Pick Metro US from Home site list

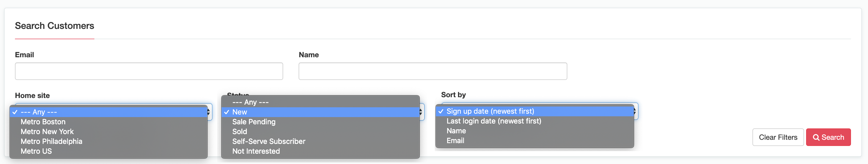coord(109,151)
